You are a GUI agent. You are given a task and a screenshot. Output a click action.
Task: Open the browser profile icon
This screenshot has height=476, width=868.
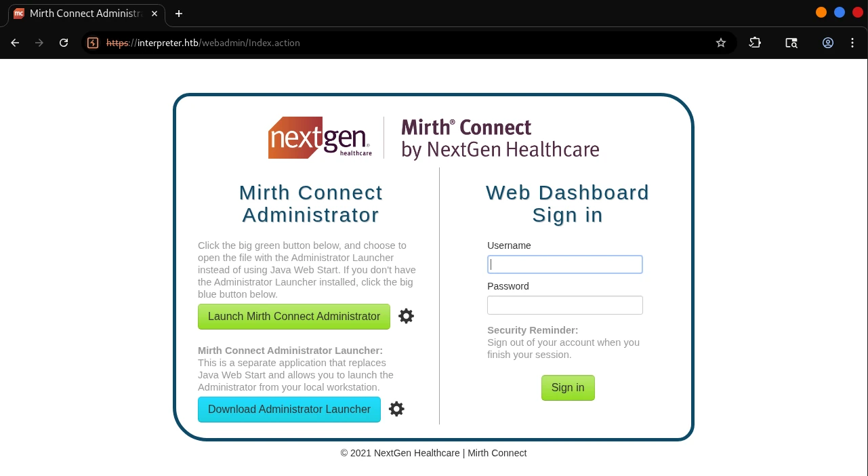pos(828,43)
